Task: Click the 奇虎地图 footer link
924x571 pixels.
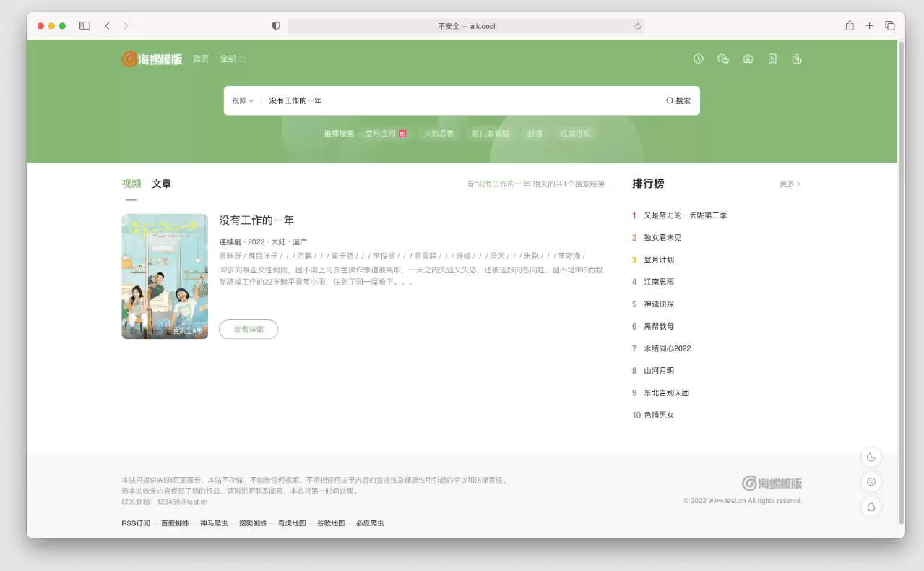Action: click(x=292, y=523)
